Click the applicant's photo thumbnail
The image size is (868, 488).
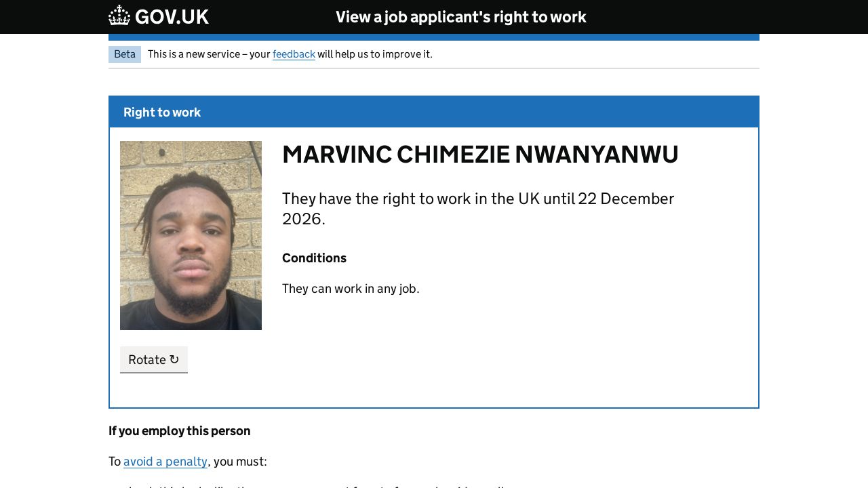pyautogui.click(x=191, y=235)
